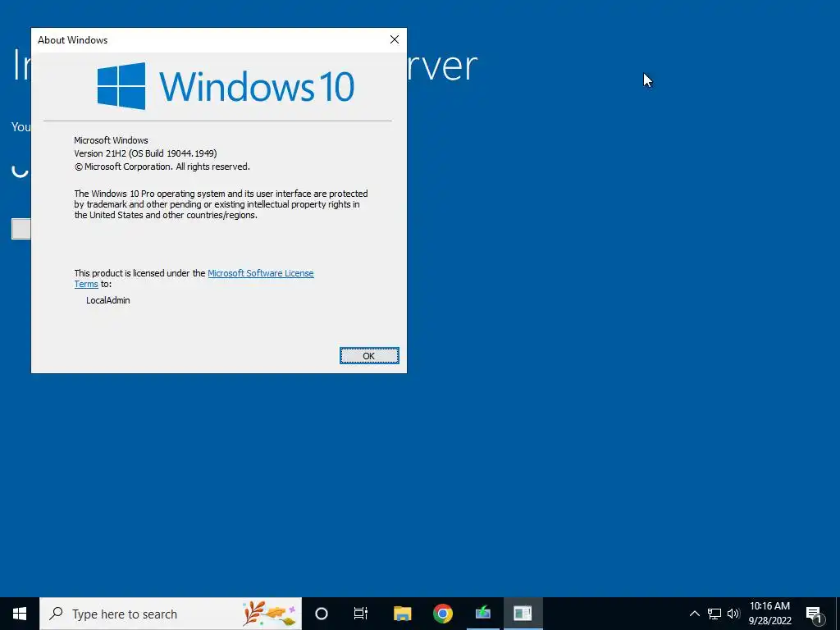Viewport: 840px width, 630px height.
Task: Open the clock showing 10:16 AM
Action: pyautogui.click(x=769, y=614)
